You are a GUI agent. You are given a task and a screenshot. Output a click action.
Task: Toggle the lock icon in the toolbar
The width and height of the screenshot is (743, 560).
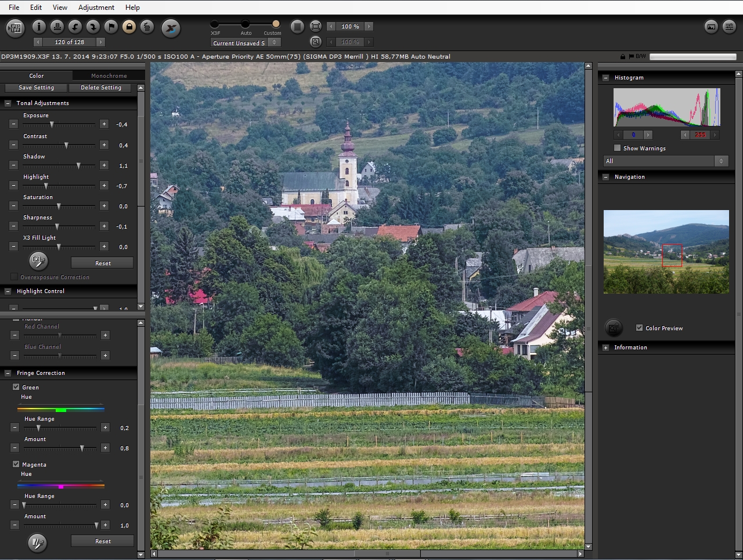point(129,27)
